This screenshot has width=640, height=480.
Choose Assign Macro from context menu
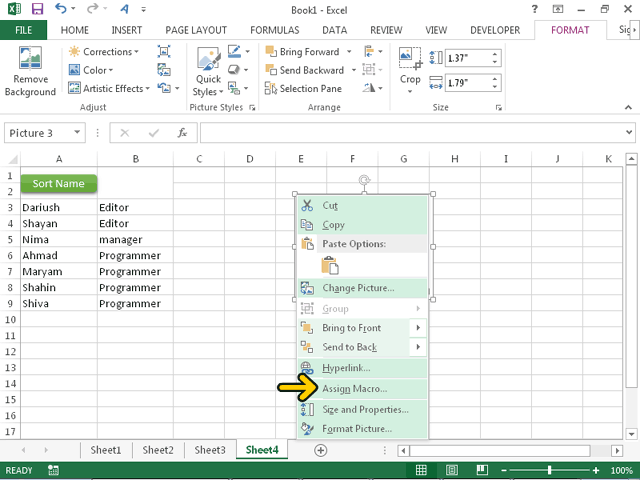pos(354,389)
